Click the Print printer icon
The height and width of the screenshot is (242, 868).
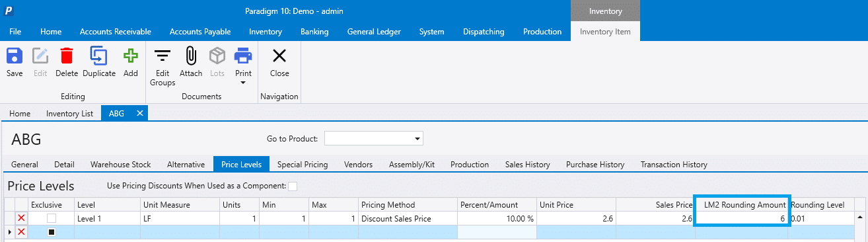pyautogui.click(x=243, y=56)
